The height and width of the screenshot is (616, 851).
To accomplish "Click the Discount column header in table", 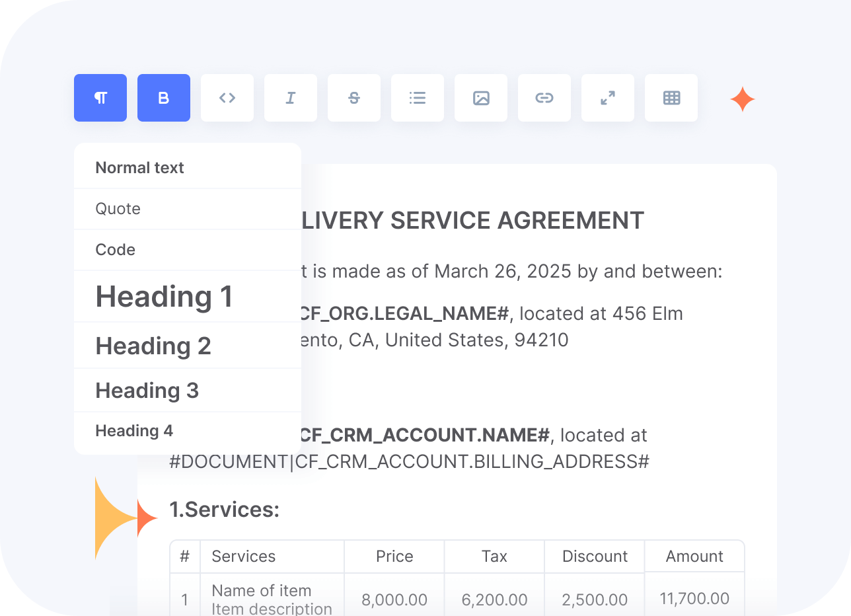I will (595, 557).
